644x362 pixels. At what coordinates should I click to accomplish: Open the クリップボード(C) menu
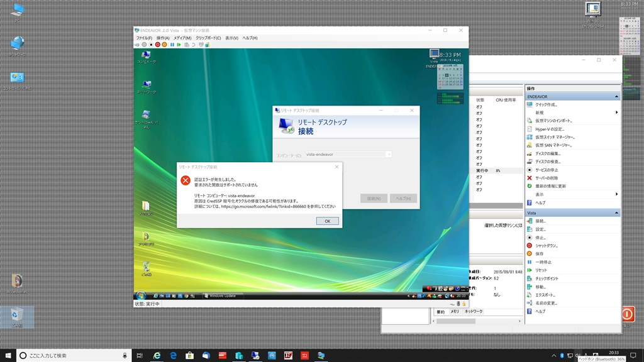click(208, 38)
